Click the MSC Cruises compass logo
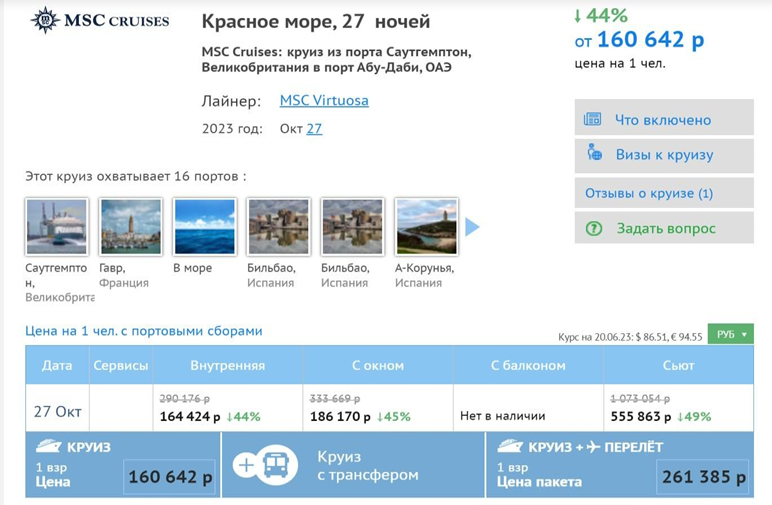 45,20
